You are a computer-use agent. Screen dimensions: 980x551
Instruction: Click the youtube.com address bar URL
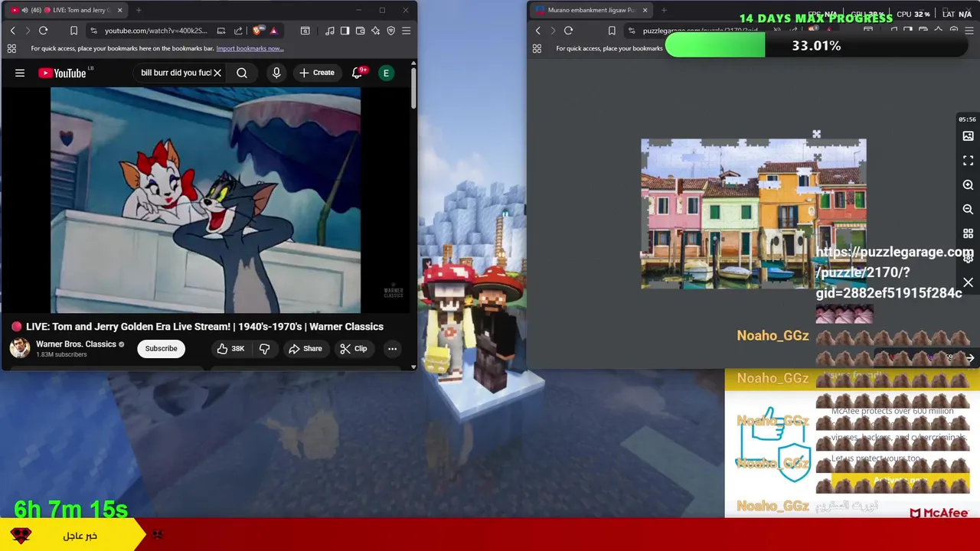click(x=155, y=31)
